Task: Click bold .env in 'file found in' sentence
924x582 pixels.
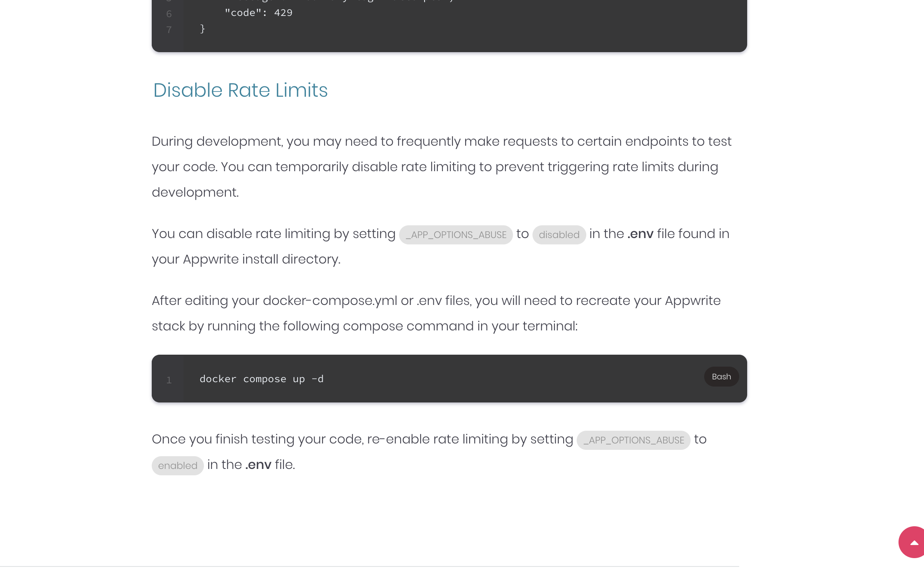Action: (640, 234)
